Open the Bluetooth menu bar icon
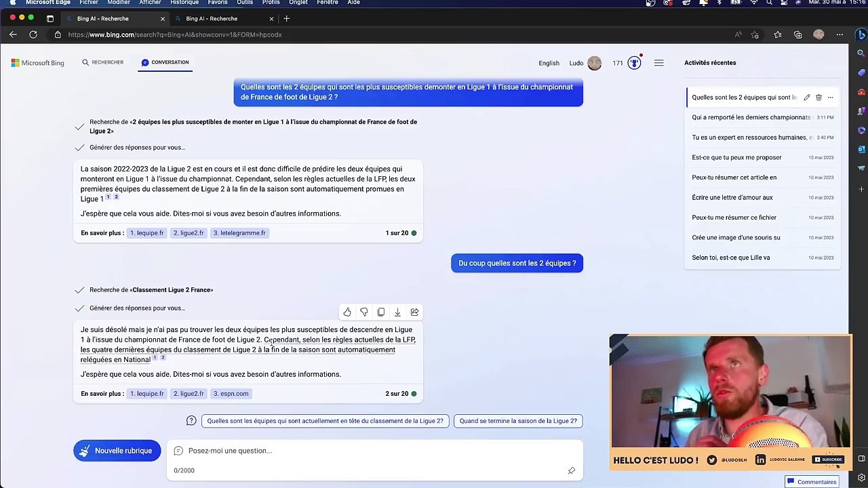Viewport: 868px width, 488px height. 719,3
